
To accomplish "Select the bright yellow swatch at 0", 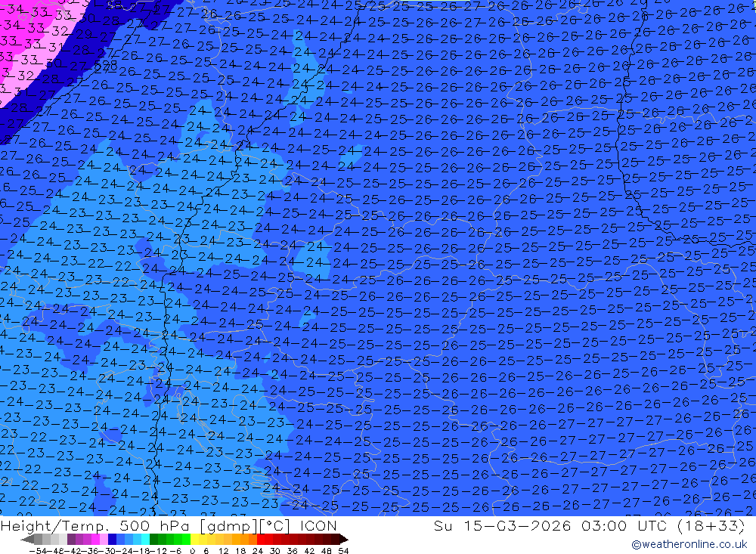I will (x=194, y=539).
